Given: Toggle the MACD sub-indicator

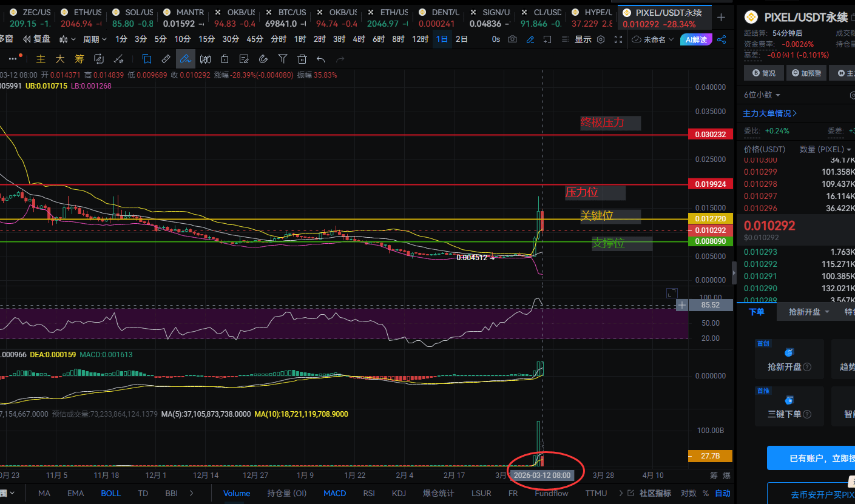Looking at the screenshot, I should 334,493.
